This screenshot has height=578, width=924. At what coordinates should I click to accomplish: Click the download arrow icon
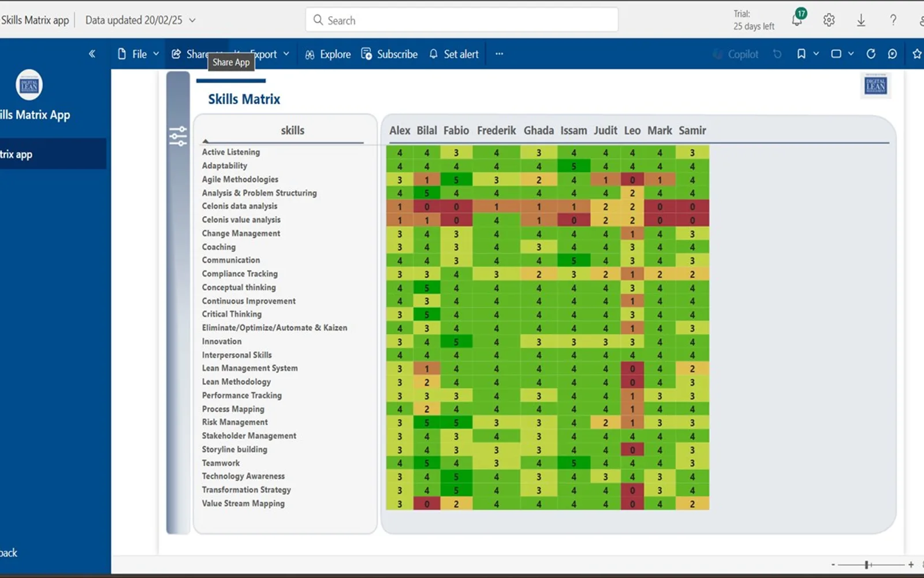861,20
